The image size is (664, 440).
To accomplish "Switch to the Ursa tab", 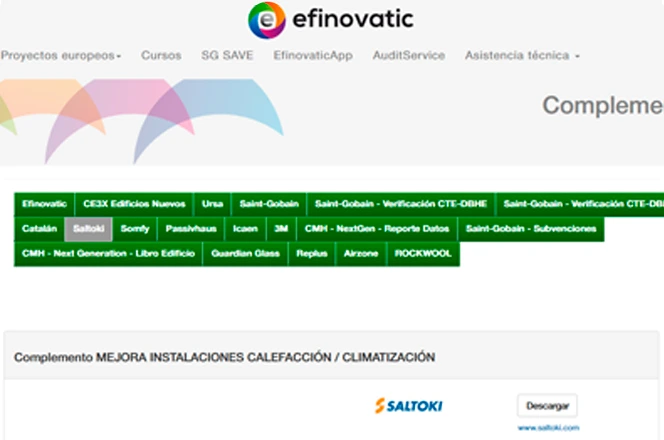I will (x=212, y=204).
